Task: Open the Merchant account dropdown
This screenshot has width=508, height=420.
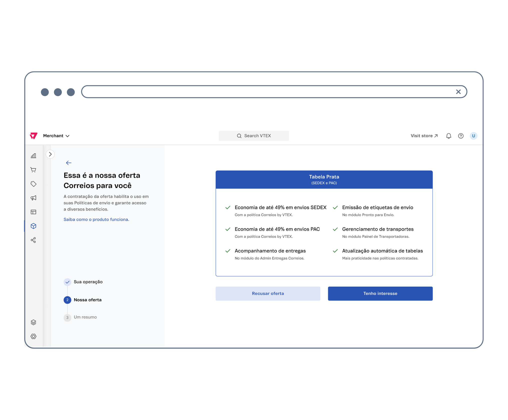Action: (x=56, y=136)
